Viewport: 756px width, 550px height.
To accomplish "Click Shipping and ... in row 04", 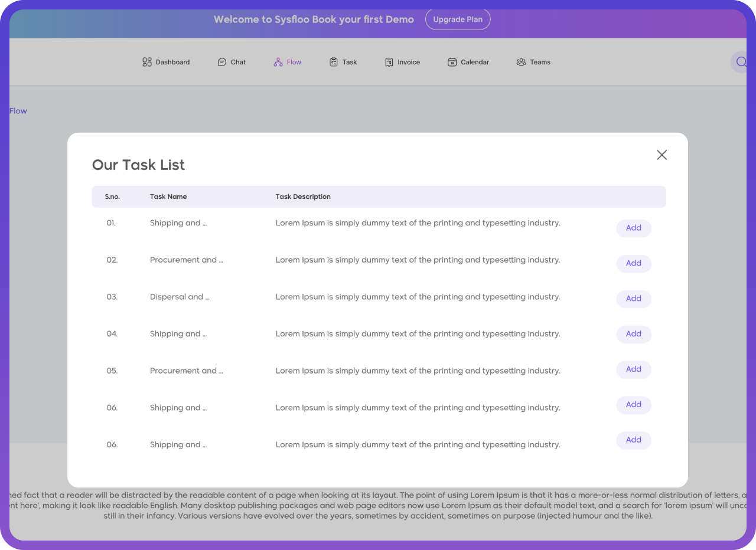I will coord(178,334).
